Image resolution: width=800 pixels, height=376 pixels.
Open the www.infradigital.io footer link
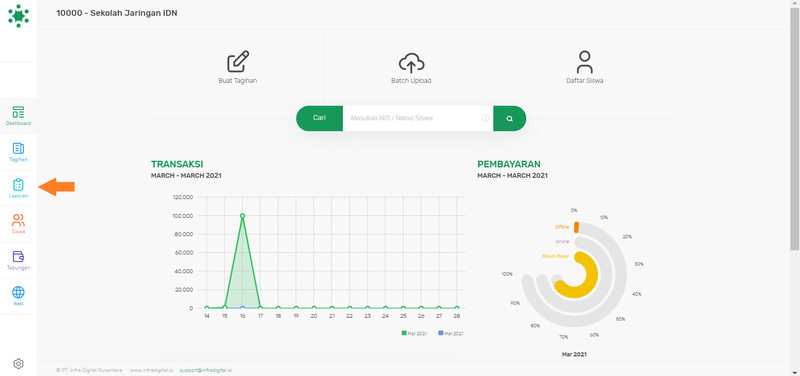pos(151,370)
